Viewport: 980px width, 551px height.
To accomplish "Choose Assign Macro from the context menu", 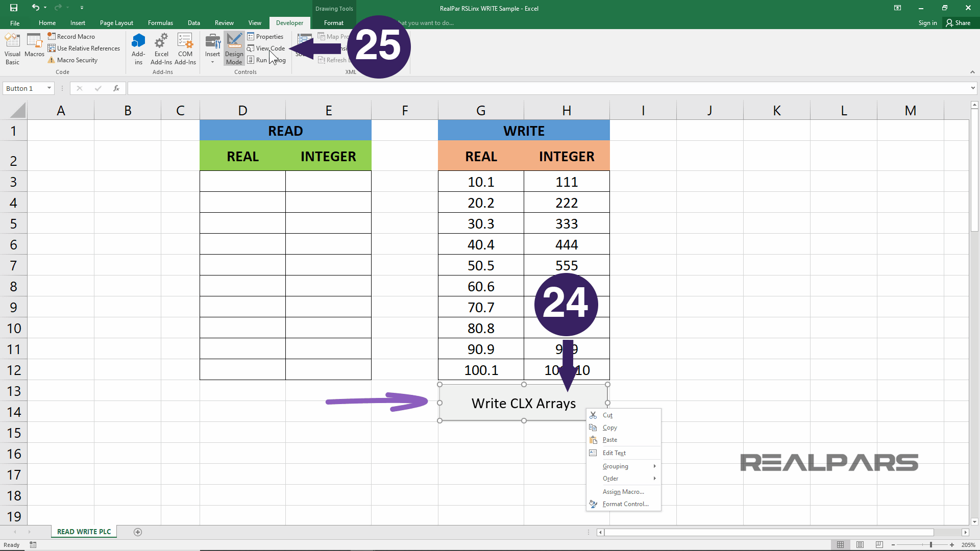I will coord(623,491).
